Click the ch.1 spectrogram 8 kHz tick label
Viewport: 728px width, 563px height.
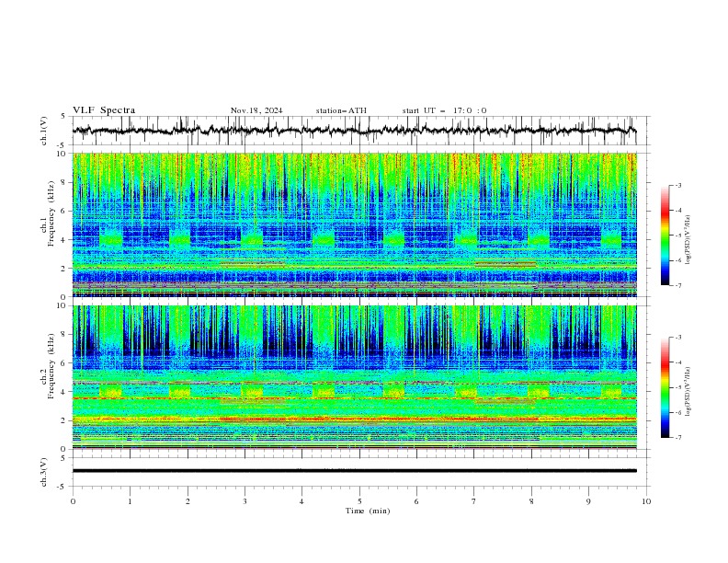(63, 182)
